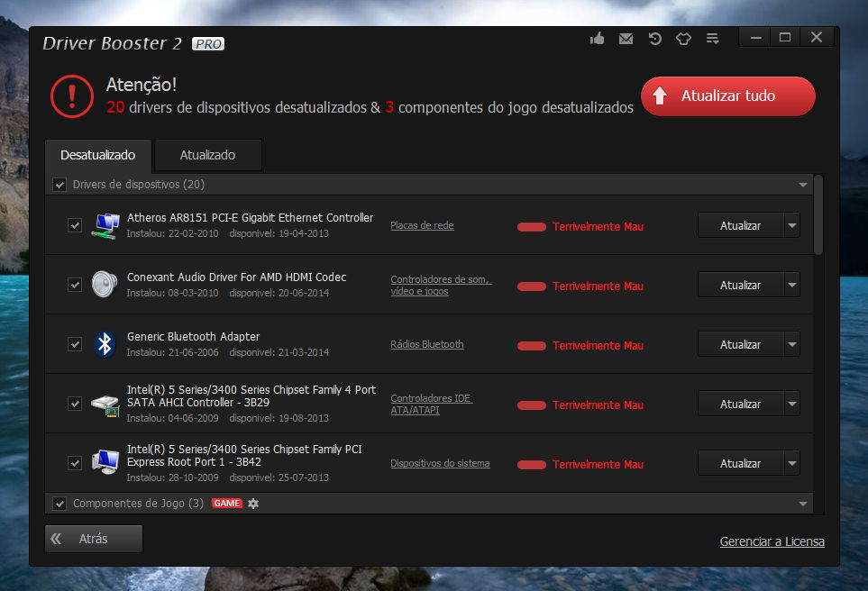Click red status pill on Conexant row
Image resolution: width=868 pixels, height=591 pixels.
[x=532, y=286]
